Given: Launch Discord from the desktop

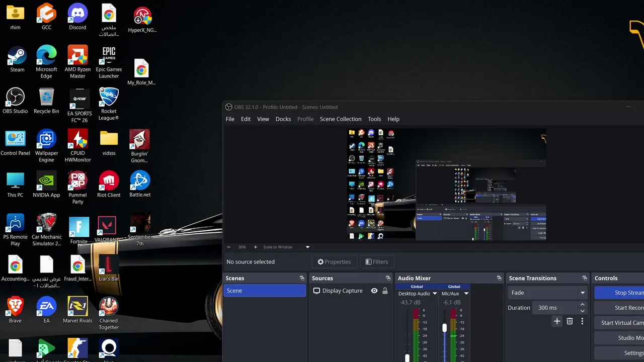Looking at the screenshot, I should [x=77, y=18].
